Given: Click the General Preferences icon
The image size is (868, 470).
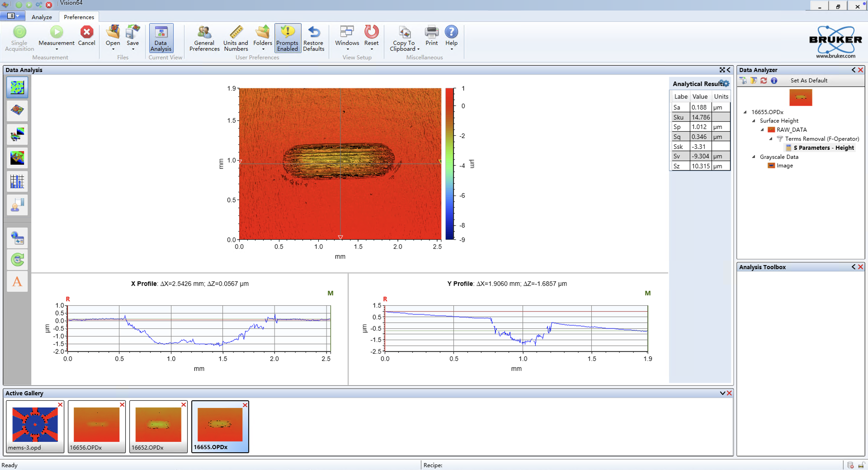Looking at the screenshot, I should tap(204, 33).
